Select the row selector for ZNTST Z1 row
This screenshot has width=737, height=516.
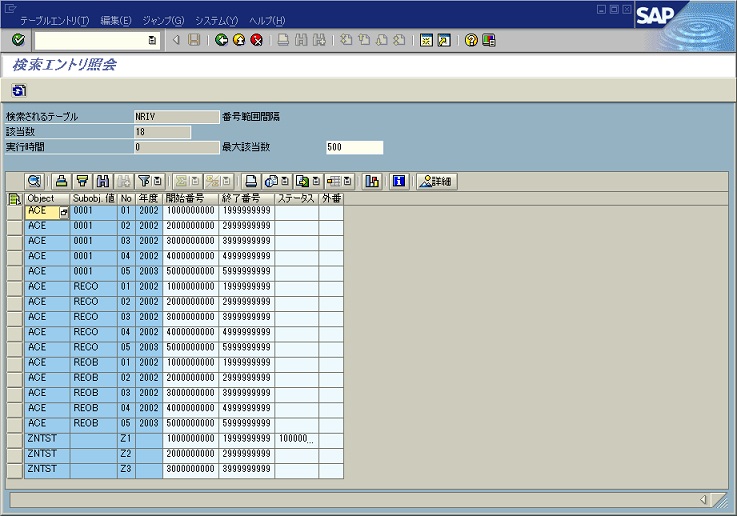[14, 438]
